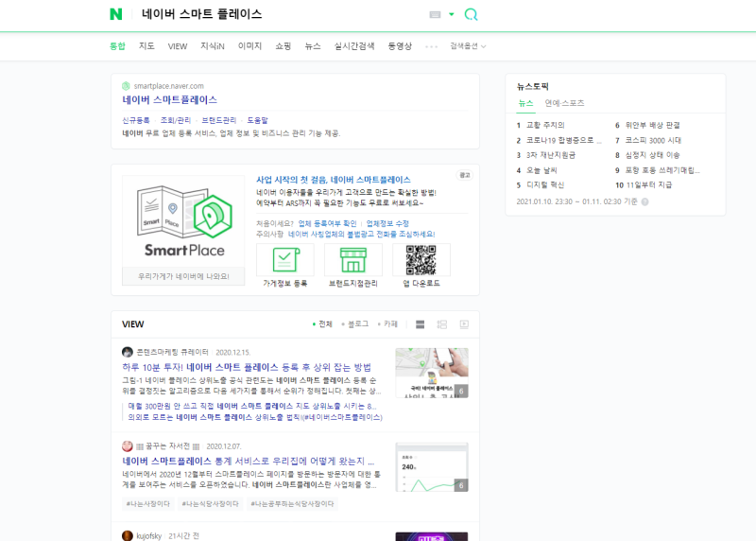Image resolution: width=756 pixels, height=541 pixels.
Task: Open the 도움말 sublink
Action: click(x=257, y=120)
